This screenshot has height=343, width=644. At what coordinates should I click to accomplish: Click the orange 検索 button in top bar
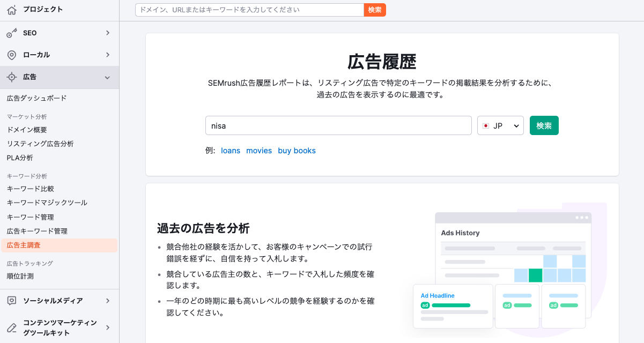[x=375, y=10]
